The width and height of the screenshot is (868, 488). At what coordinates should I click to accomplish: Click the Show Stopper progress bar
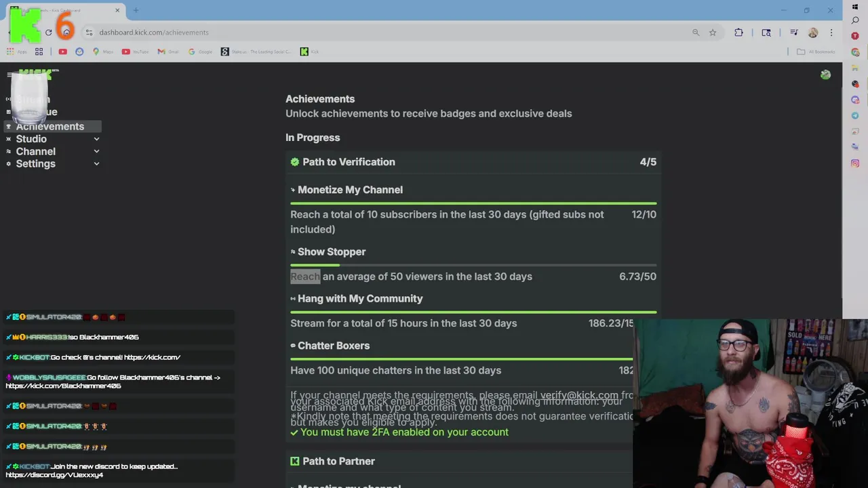point(473,265)
